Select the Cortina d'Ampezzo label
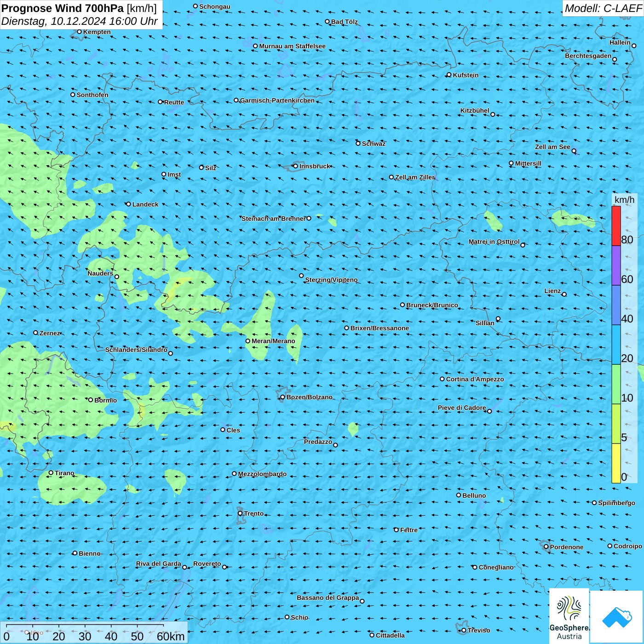This screenshot has height=644, width=644. pyautogui.click(x=475, y=379)
